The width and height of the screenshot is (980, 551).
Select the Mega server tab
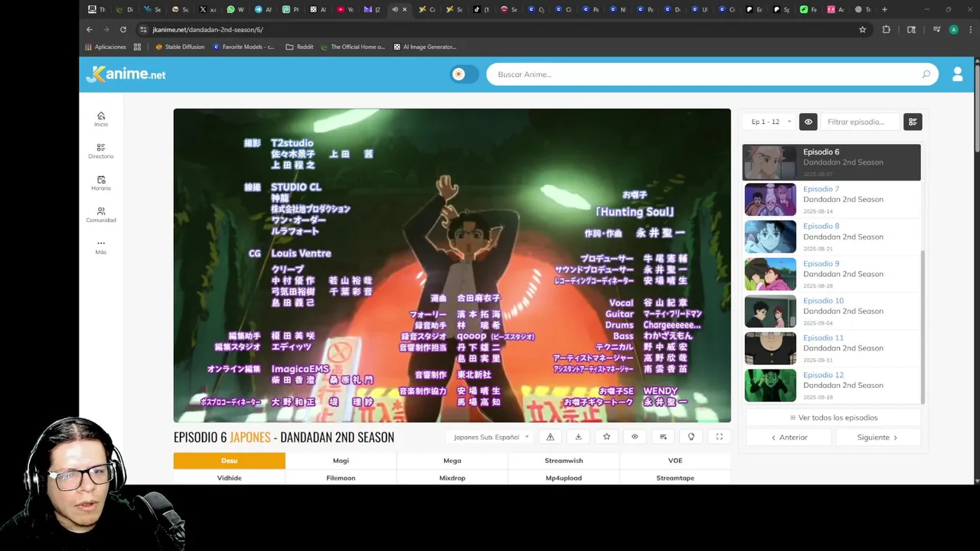tap(452, 461)
